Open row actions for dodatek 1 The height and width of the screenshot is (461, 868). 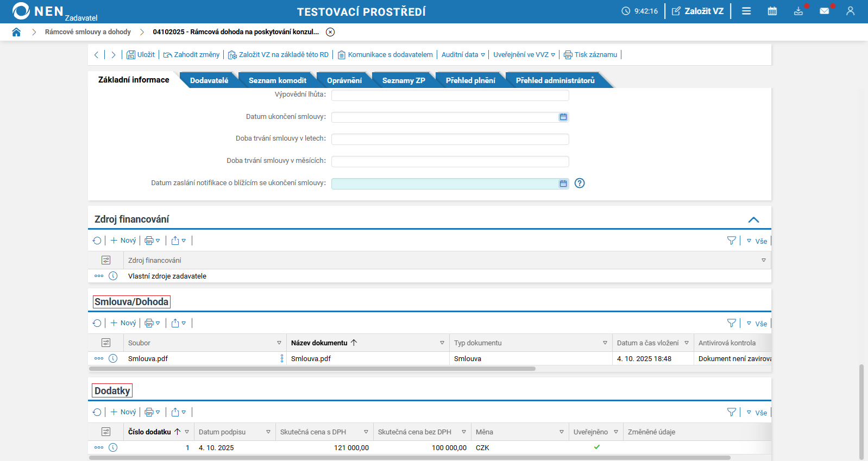tap(99, 447)
